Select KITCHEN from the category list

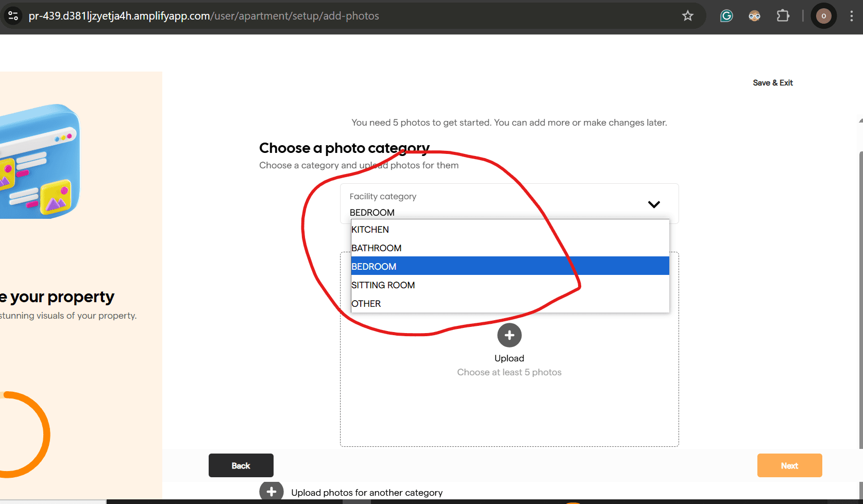(x=510, y=230)
